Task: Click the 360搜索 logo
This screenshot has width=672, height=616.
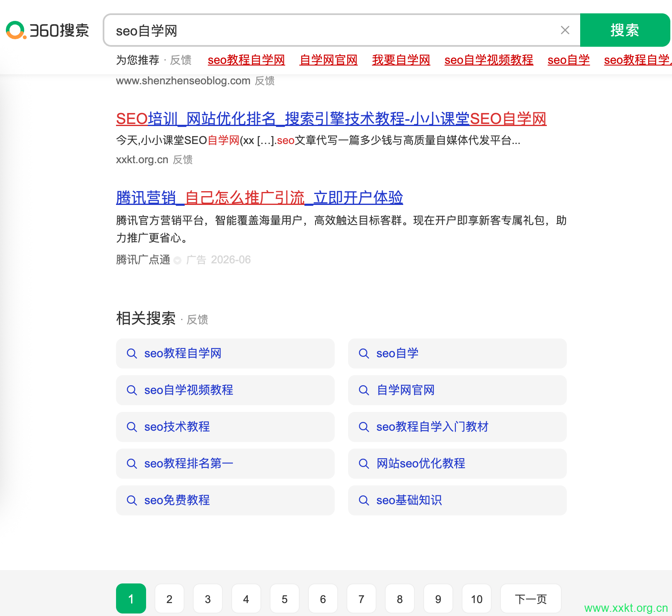Action: 48,30
